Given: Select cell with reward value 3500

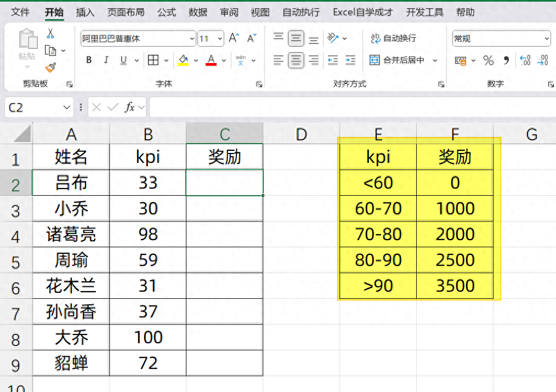Looking at the screenshot, I should pyautogui.click(x=455, y=286).
